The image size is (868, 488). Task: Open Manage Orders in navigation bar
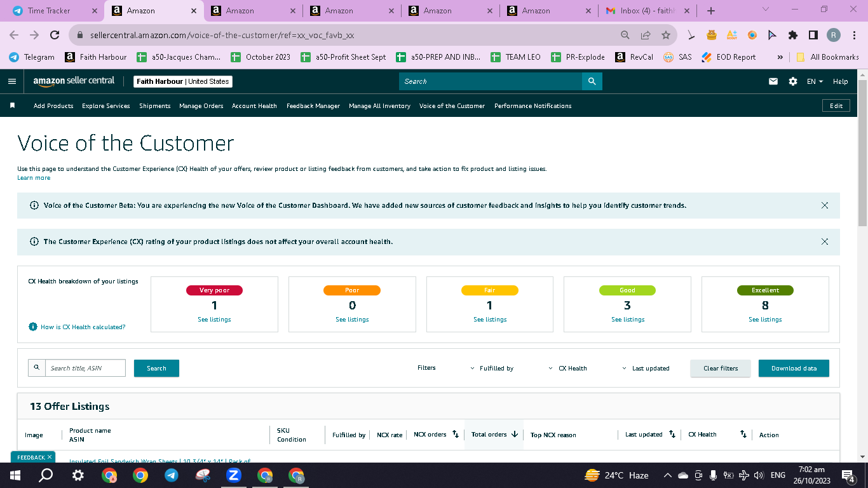click(x=201, y=106)
